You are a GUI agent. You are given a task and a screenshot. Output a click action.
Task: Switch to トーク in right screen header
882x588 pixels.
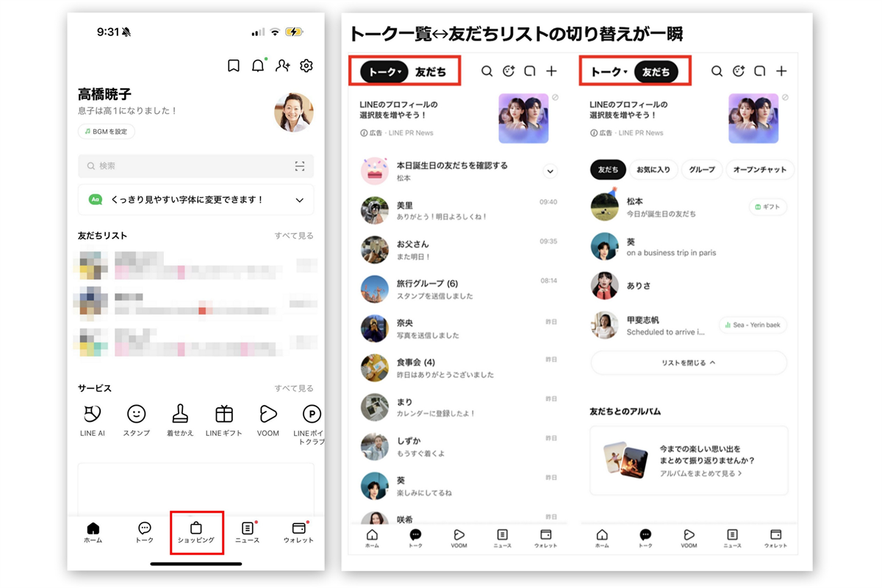click(609, 71)
